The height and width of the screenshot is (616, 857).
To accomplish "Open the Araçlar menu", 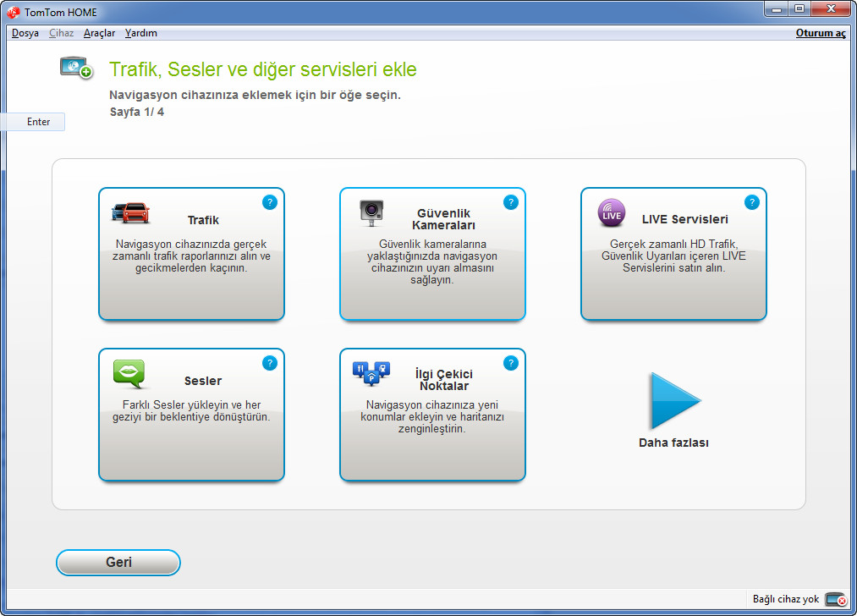I will pyautogui.click(x=100, y=33).
